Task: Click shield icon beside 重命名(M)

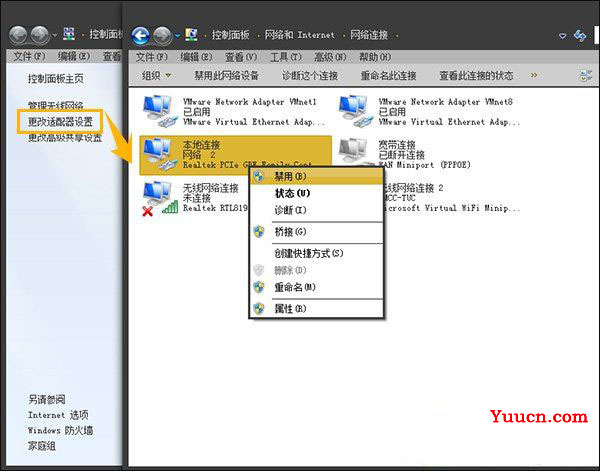Action: (x=259, y=287)
